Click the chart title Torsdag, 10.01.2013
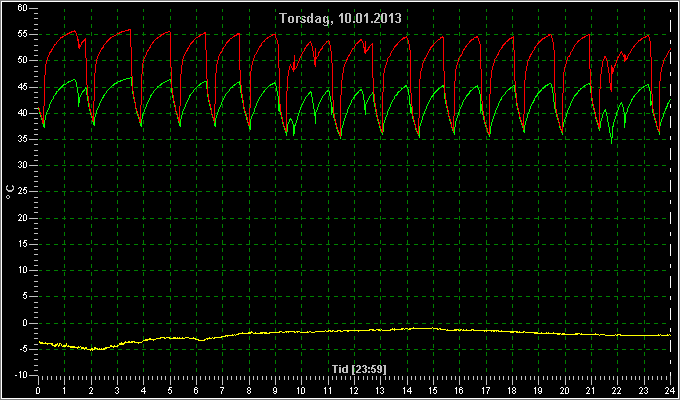The height and width of the screenshot is (400, 680). (x=340, y=18)
